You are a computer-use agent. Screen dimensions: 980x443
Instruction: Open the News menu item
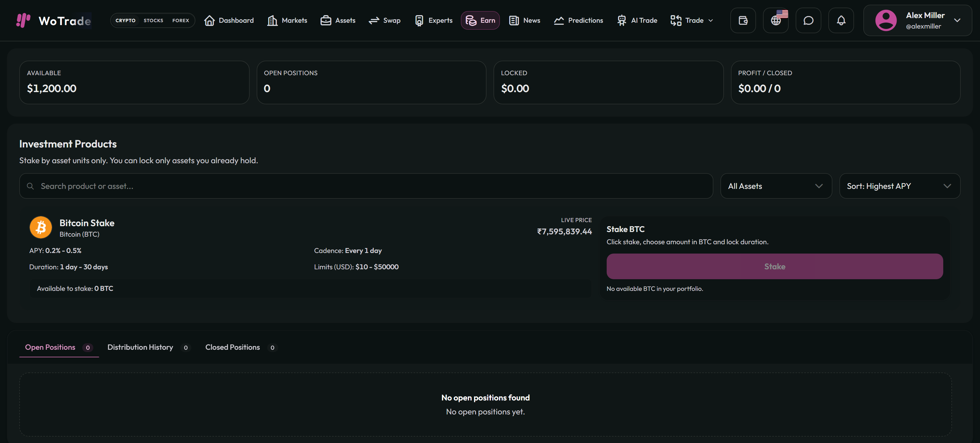(525, 20)
